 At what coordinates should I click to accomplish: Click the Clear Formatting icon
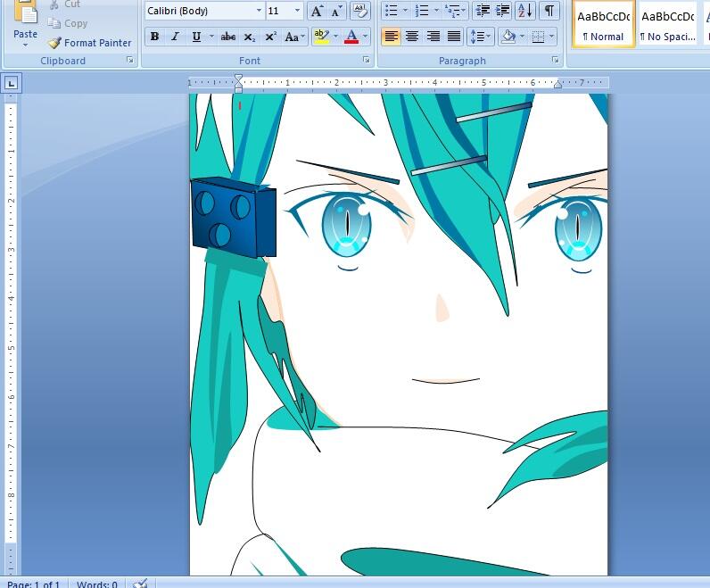click(360, 11)
